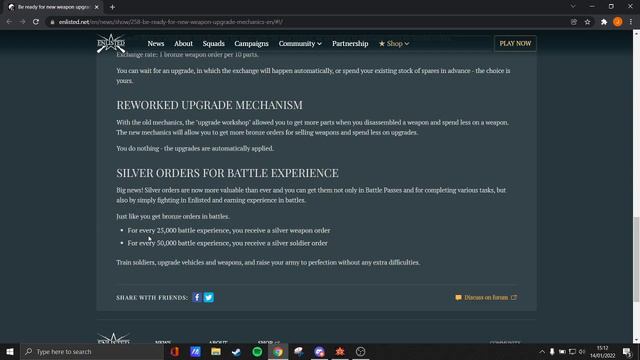This screenshot has height=360, width=640.
Task: Expand the Community dropdown
Action: (x=300, y=44)
